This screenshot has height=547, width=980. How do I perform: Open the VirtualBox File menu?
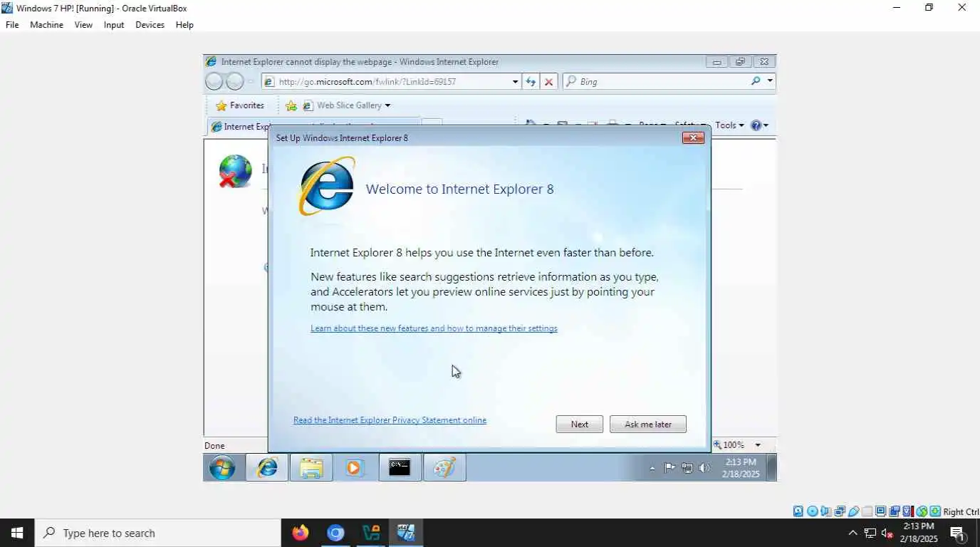12,24
